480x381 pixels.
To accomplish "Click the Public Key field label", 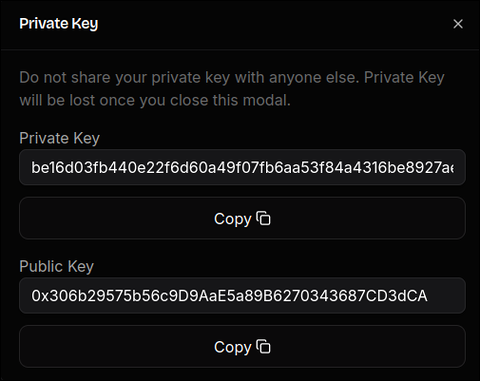I will pyautogui.click(x=56, y=267).
